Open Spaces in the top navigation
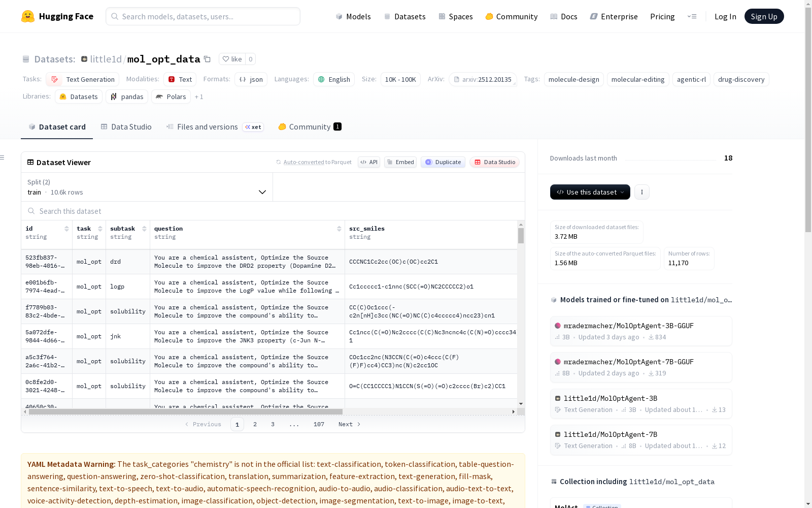Viewport: 812px width, 508px height. click(x=456, y=16)
